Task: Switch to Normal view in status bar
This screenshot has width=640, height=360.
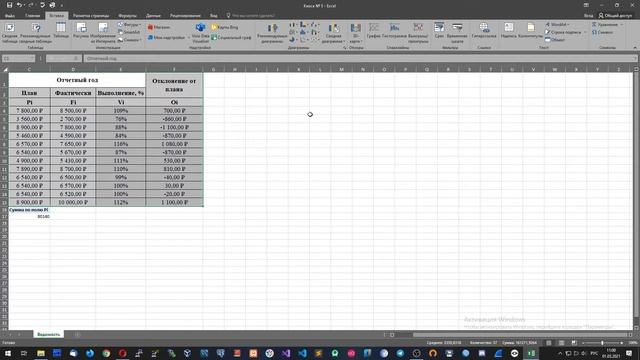Action: click(549, 343)
